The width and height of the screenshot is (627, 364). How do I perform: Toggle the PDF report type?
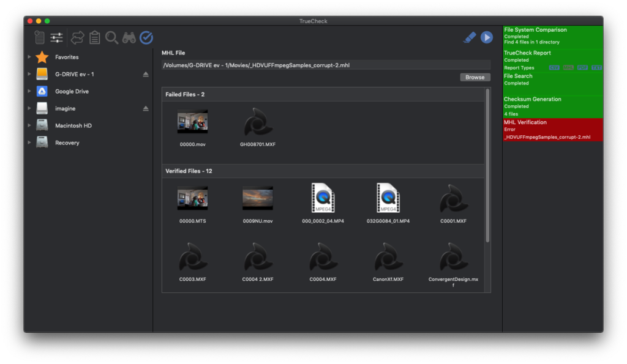coord(582,67)
